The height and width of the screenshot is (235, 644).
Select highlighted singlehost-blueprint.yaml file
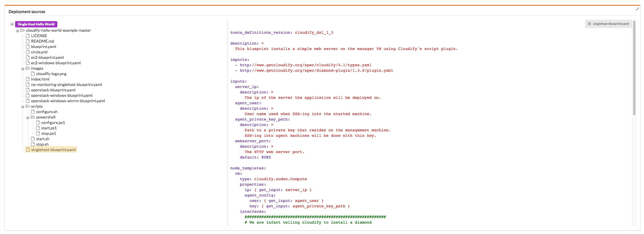click(x=51, y=150)
